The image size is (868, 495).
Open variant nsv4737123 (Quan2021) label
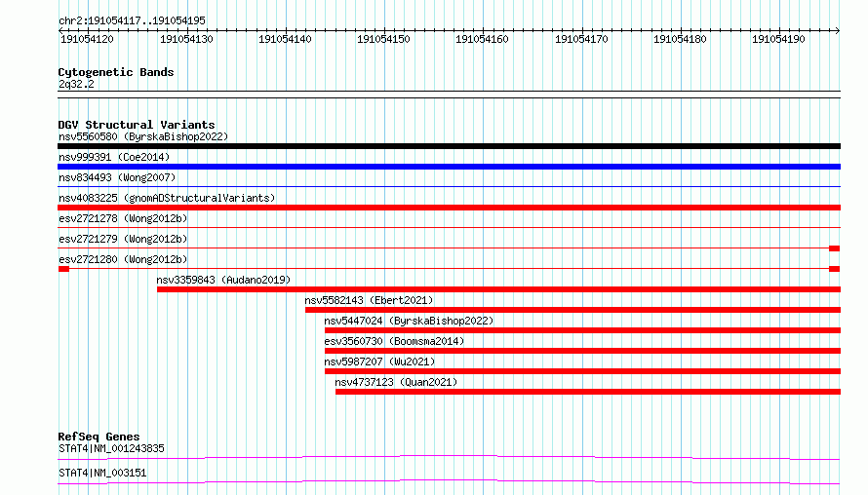click(396, 382)
